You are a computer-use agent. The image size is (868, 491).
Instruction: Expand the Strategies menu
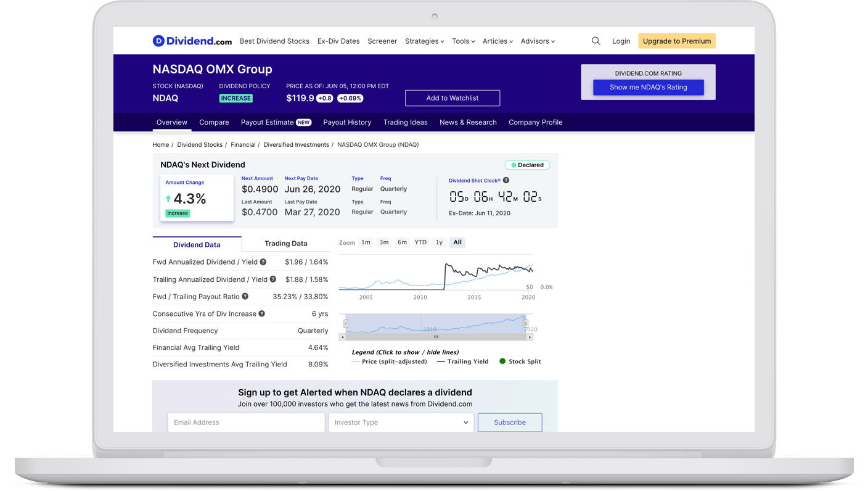pyautogui.click(x=424, y=41)
